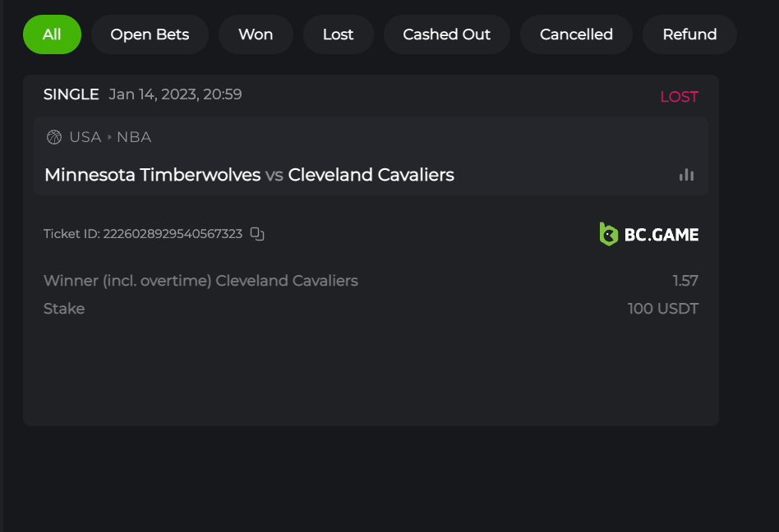Click the 1.57 odds value

coord(685,281)
